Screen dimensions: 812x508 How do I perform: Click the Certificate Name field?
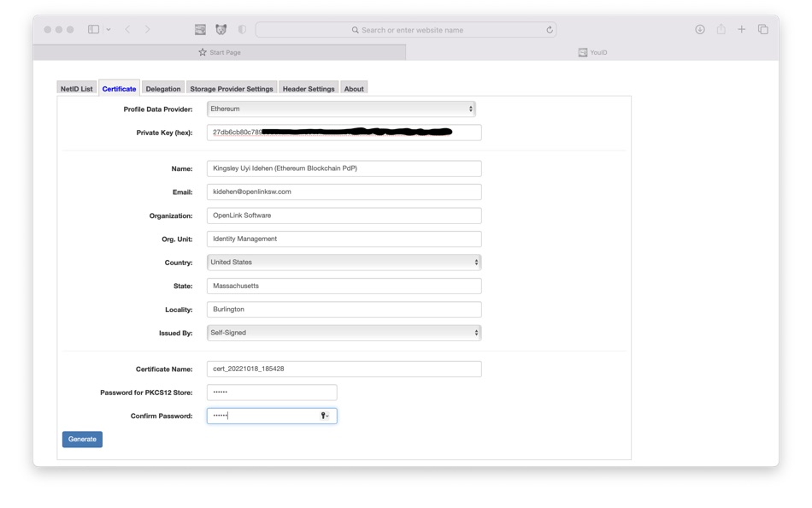coord(344,369)
